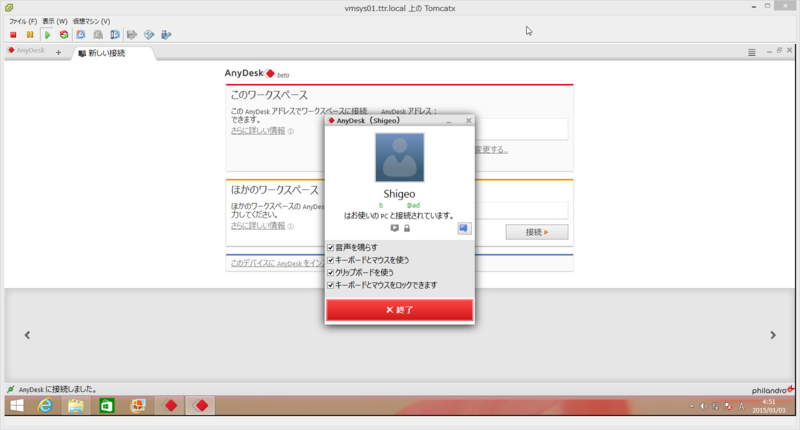This screenshot has height=430, width=800.
Task: Open the Windows Start button
Action: (x=17, y=406)
